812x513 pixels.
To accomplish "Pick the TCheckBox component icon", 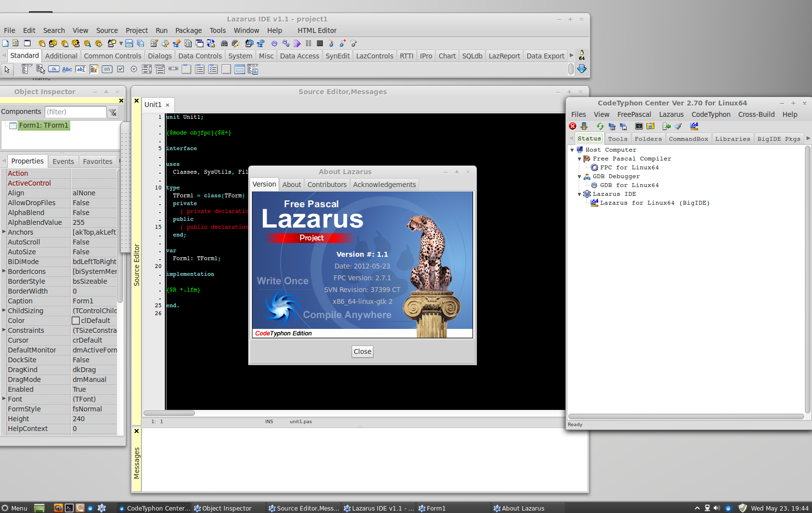I will click(x=120, y=69).
